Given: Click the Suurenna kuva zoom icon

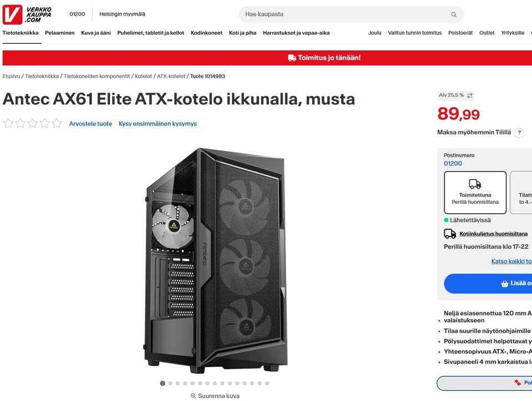Looking at the screenshot, I should 193,396.
